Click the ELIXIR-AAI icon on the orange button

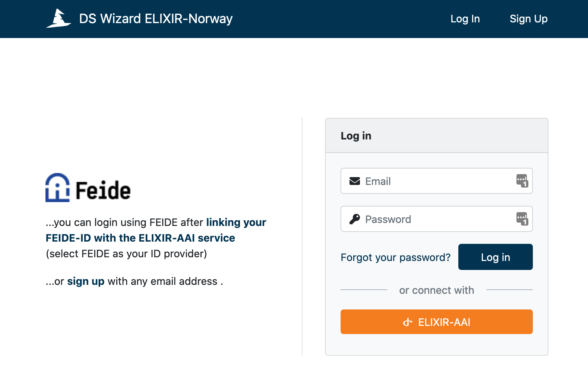(x=408, y=322)
